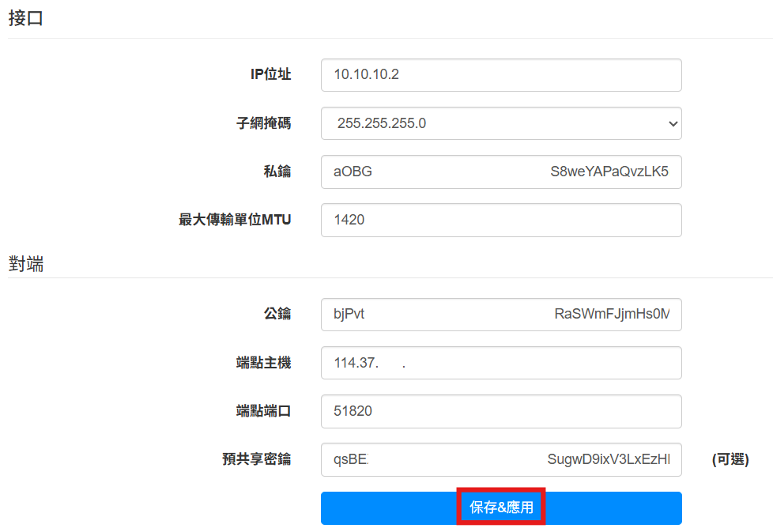
Task: Click the 最大傳輸單位MTU label
Action: tap(235, 220)
